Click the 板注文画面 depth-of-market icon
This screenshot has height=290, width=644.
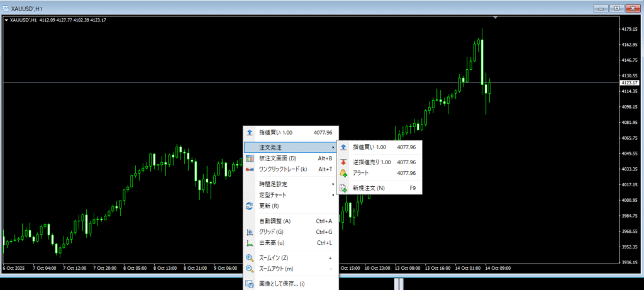click(x=250, y=159)
